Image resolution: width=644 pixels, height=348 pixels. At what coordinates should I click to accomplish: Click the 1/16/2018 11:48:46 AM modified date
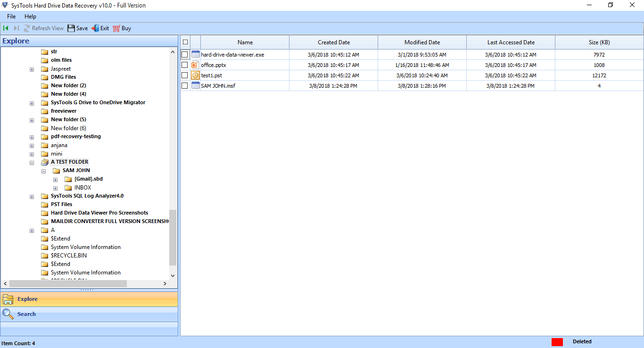click(422, 65)
